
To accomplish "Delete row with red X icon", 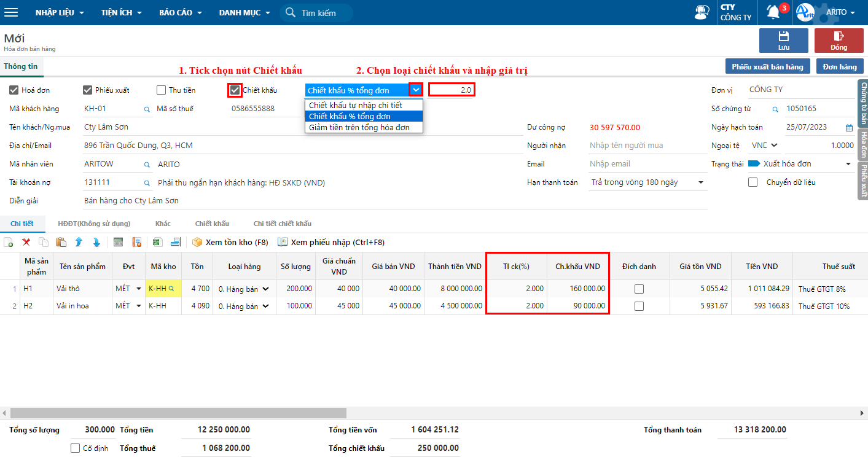I will (26, 242).
